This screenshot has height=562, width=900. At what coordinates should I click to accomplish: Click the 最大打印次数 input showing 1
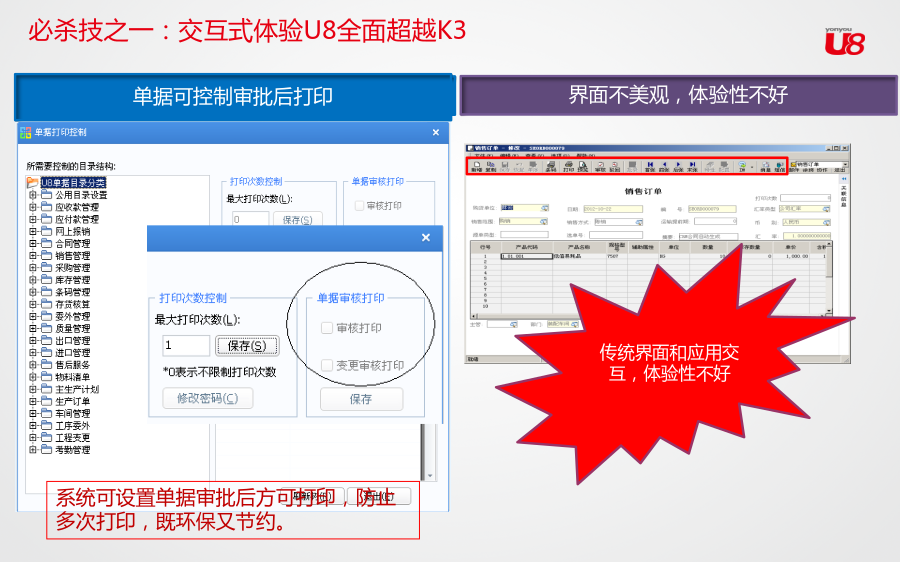pyautogui.click(x=186, y=346)
